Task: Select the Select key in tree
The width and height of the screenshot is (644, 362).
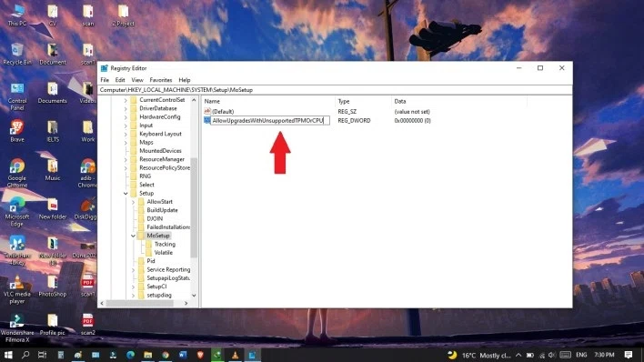Action: [x=146, y=185]
